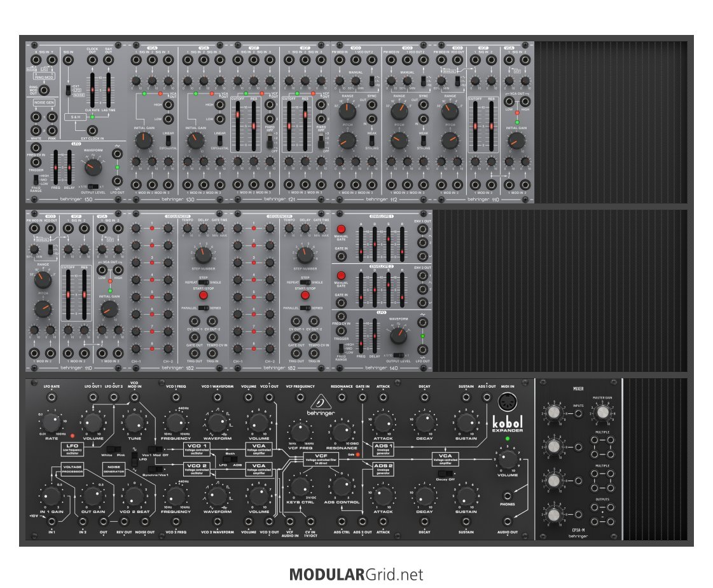The height and width of the screenshot is (588, 713).
Task: Click module 150 LFO DELAY slider
Action: (69, 167)
